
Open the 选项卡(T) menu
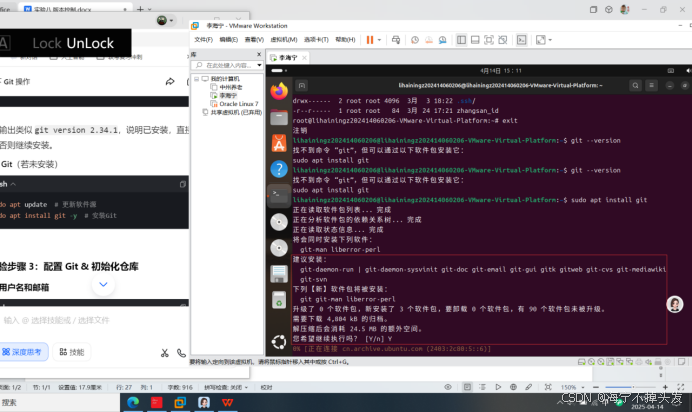point(316,40)
